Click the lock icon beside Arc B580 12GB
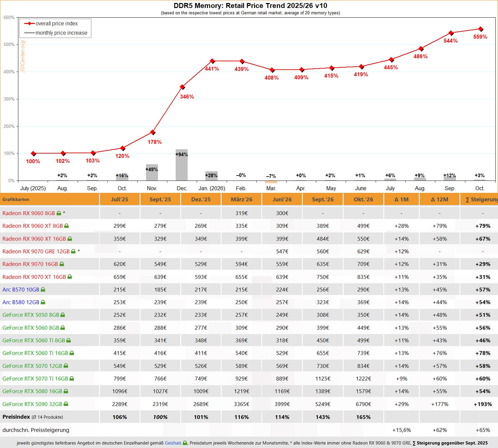 click(x=43, y=302)
